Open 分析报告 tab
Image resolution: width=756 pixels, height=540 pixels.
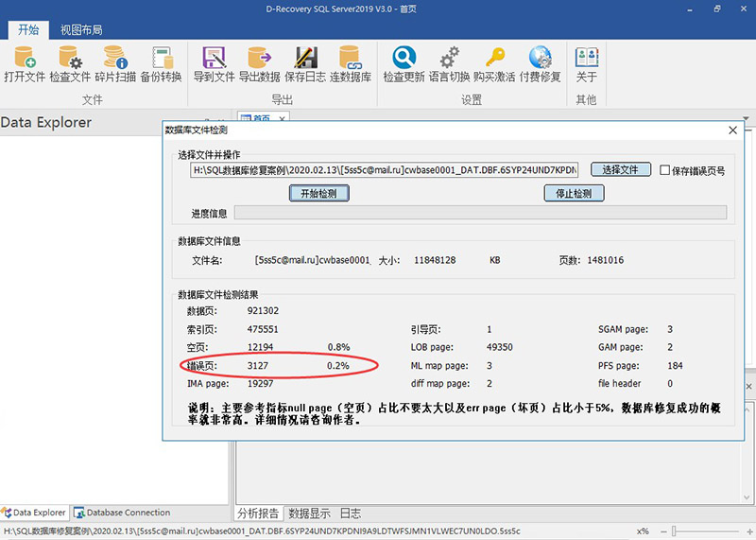[x=258, y=514]
